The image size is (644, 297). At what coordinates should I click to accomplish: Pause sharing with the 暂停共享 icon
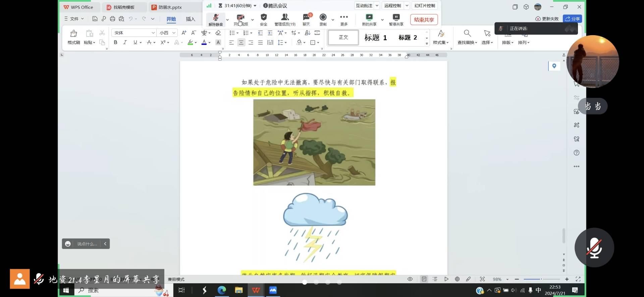coord(396,19)
